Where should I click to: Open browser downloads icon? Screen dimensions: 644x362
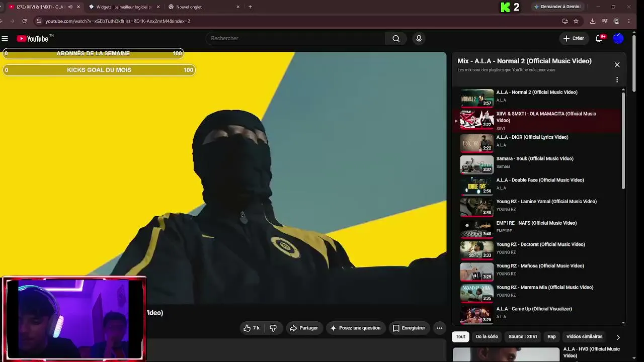(593, 21)
